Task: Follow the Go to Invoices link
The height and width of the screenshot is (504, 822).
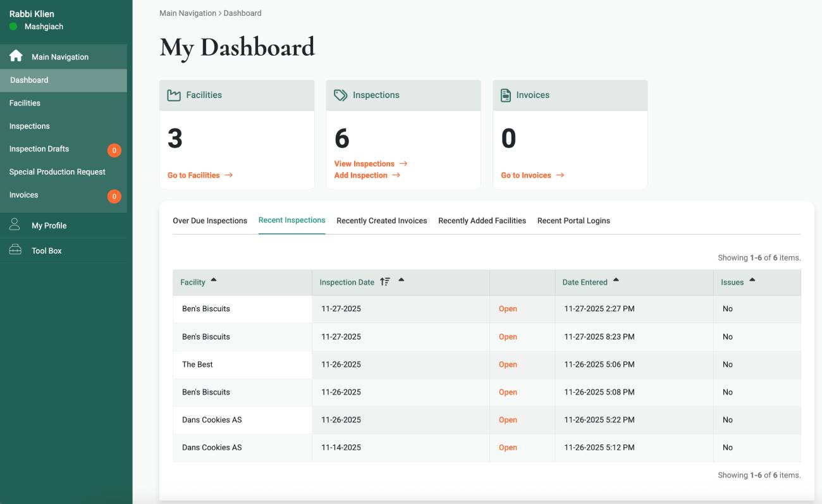Action: pyautogui.click(x=527, y=175)
